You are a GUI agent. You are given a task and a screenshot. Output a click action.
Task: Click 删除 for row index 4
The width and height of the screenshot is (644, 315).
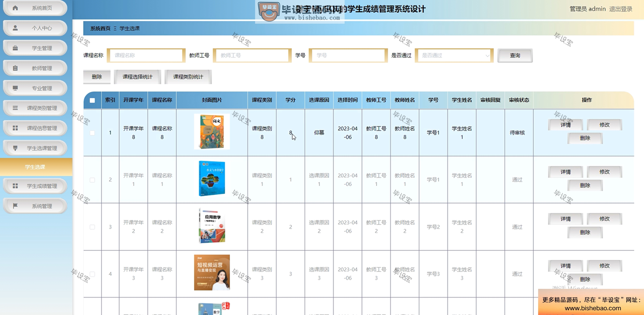[585, 279]
